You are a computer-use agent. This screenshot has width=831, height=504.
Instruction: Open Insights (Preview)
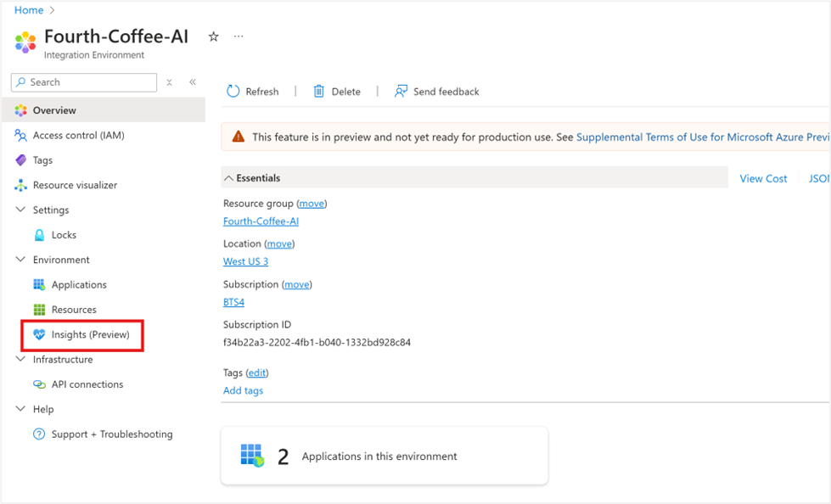click(90, 334)
